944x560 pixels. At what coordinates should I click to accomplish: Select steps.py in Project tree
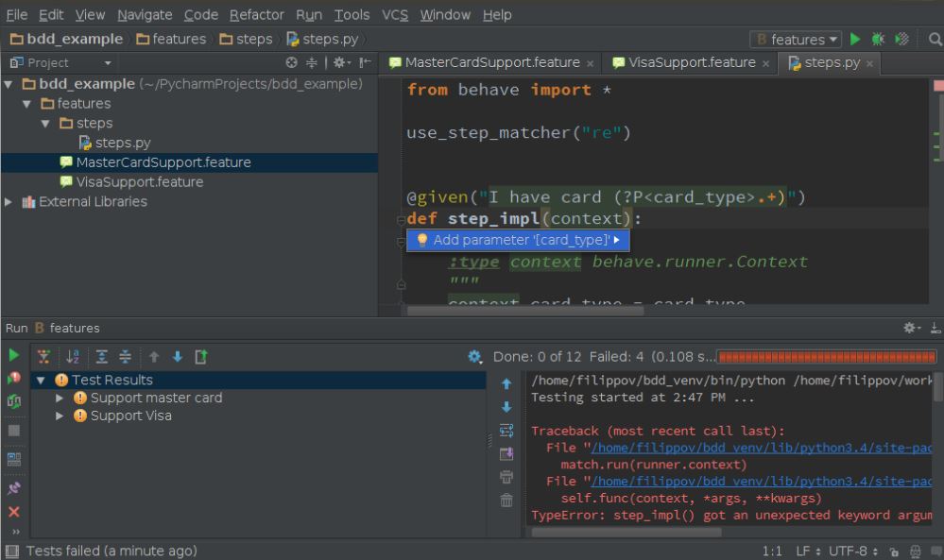[123, 144]
